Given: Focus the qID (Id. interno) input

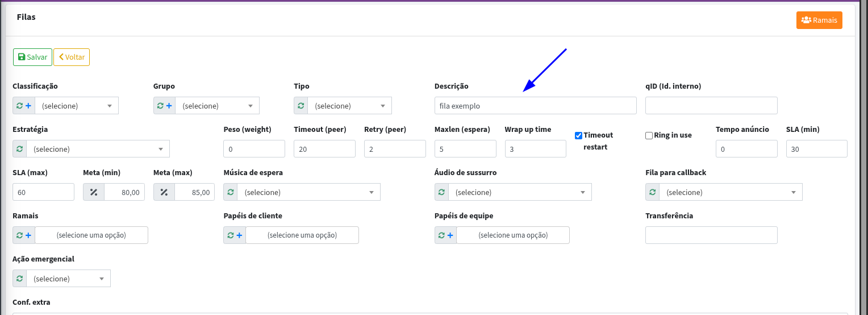Looking at the screenshot, I should (x=711, y=106).
